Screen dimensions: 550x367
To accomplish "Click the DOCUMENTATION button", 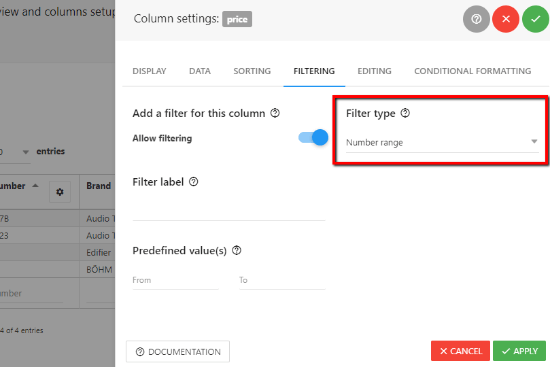I will pos(178,352).
